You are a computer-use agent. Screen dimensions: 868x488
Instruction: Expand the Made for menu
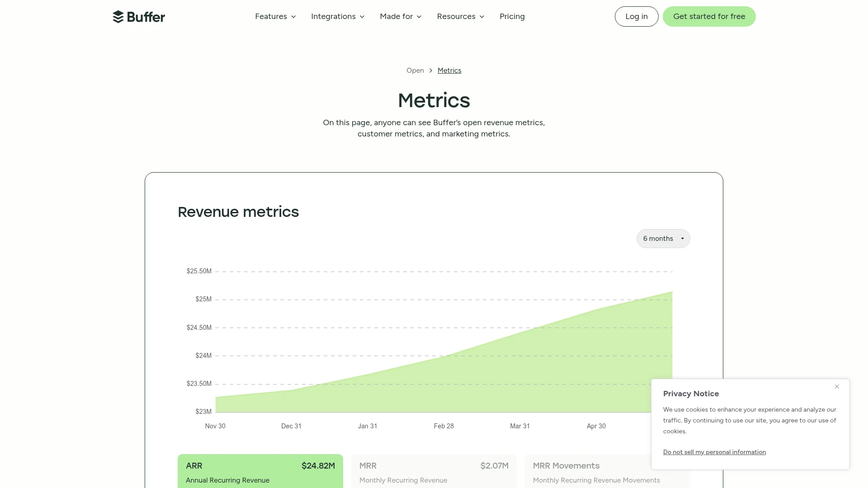point(401,17)
